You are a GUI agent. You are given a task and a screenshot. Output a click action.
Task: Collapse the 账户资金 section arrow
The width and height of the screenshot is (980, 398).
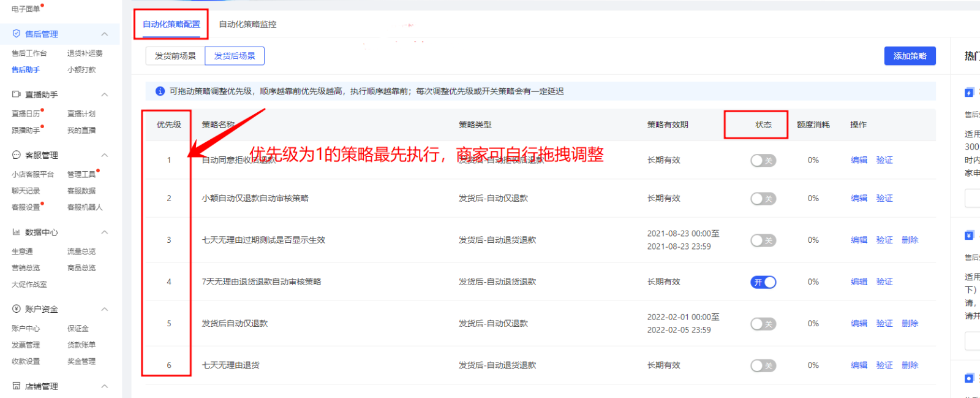coord(105,309)
